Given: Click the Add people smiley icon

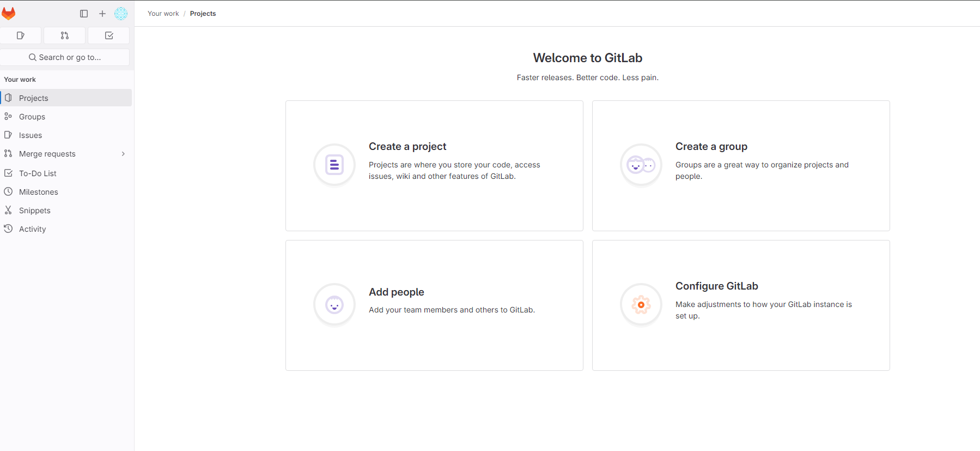Looking at the screenshot, I should [334, 304].
